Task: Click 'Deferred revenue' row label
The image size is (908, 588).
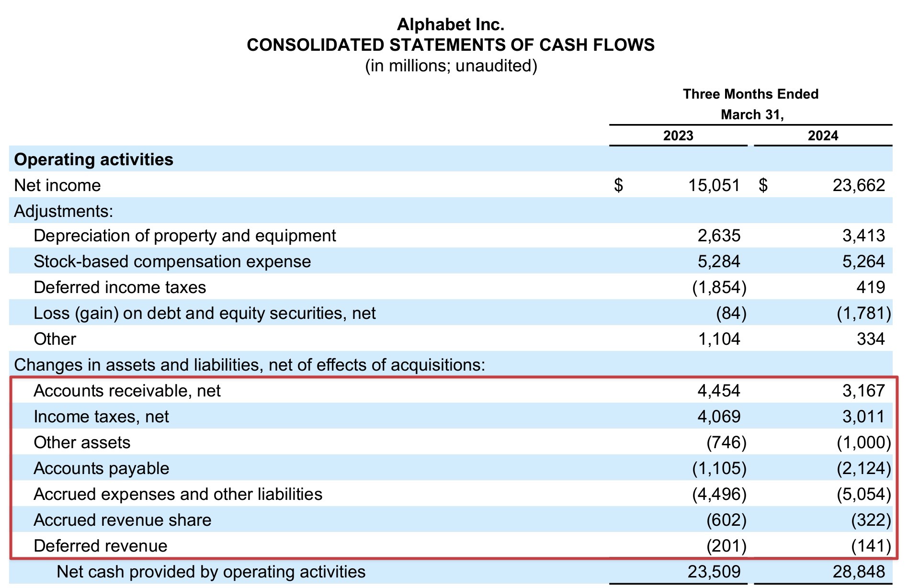Action: [x=101, y=546]
